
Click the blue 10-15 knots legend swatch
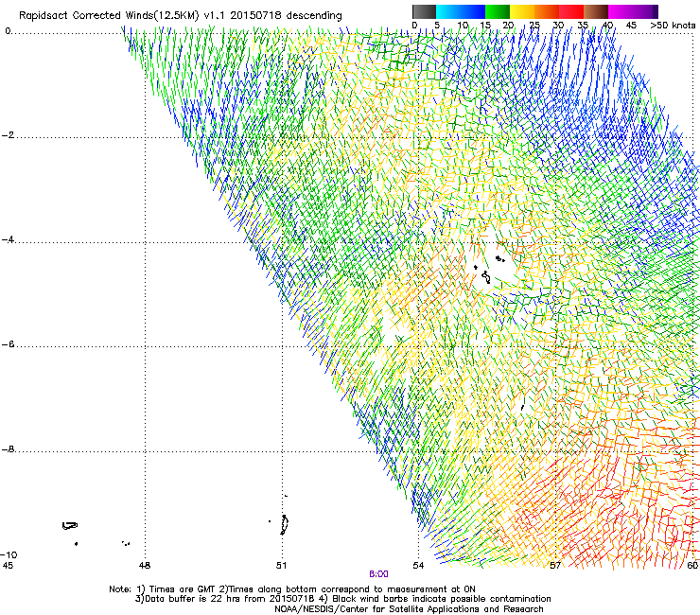[473, 11]
